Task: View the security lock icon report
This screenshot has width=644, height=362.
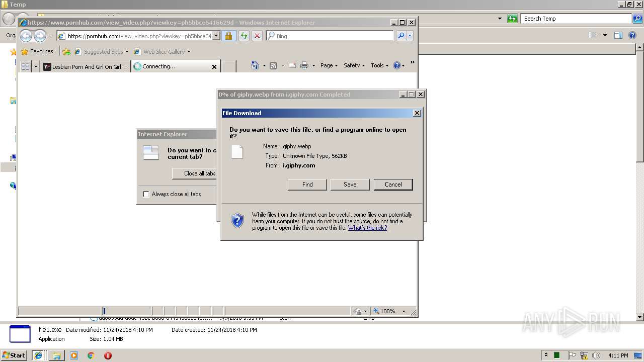Action: point(228,36)
